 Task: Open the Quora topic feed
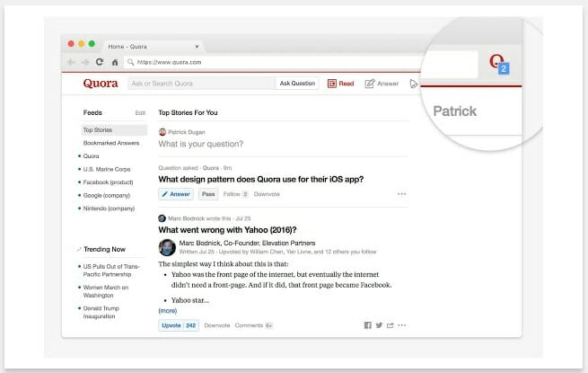91,156
